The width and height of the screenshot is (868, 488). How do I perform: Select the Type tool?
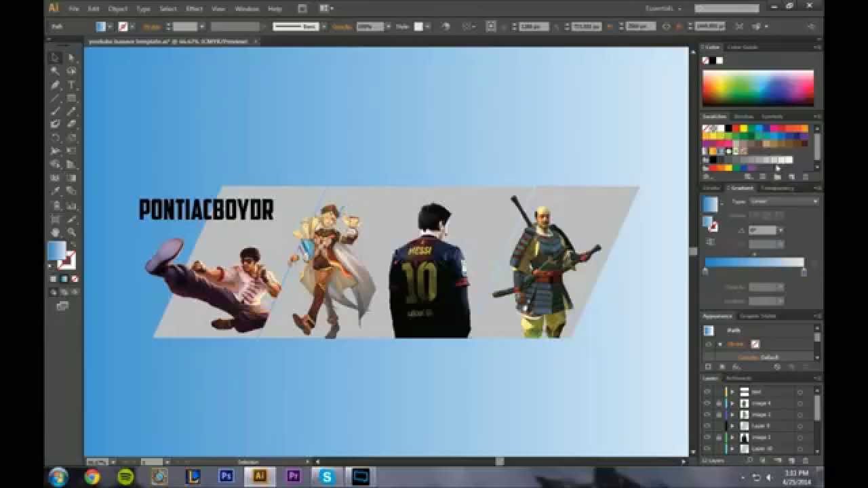(x=71, y=85)
